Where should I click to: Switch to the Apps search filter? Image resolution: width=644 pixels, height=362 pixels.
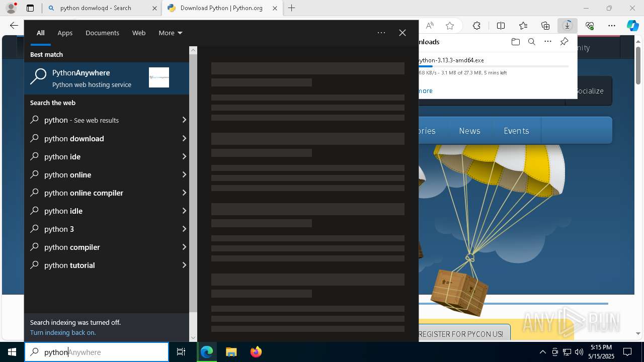[x=65, y=33]
